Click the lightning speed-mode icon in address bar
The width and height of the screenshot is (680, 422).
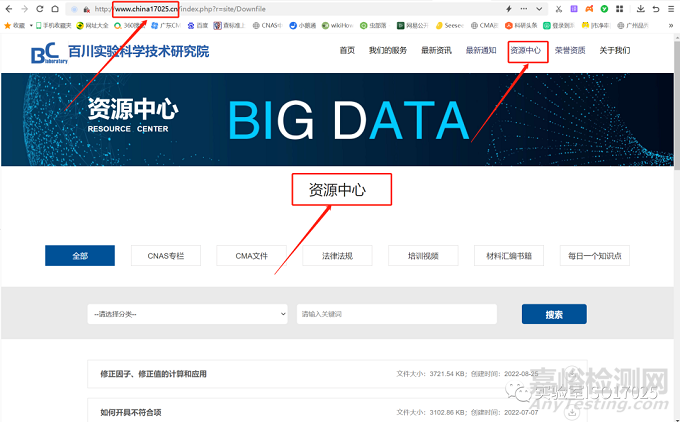(509, 9)
